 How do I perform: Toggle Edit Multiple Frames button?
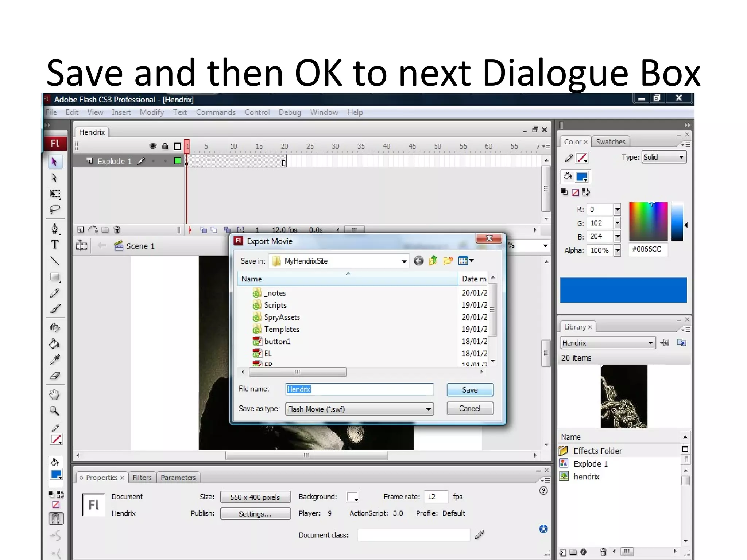227,230
